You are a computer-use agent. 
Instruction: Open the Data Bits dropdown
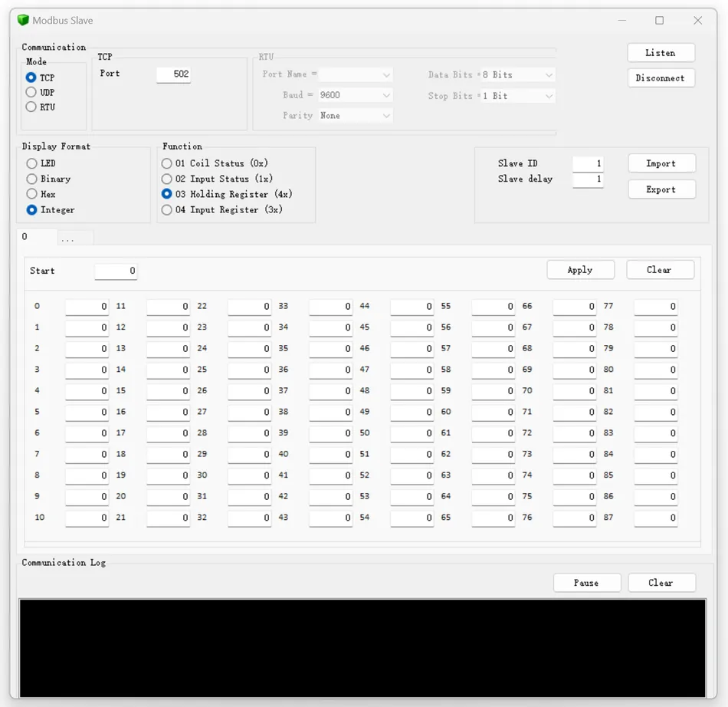[518, 75]
